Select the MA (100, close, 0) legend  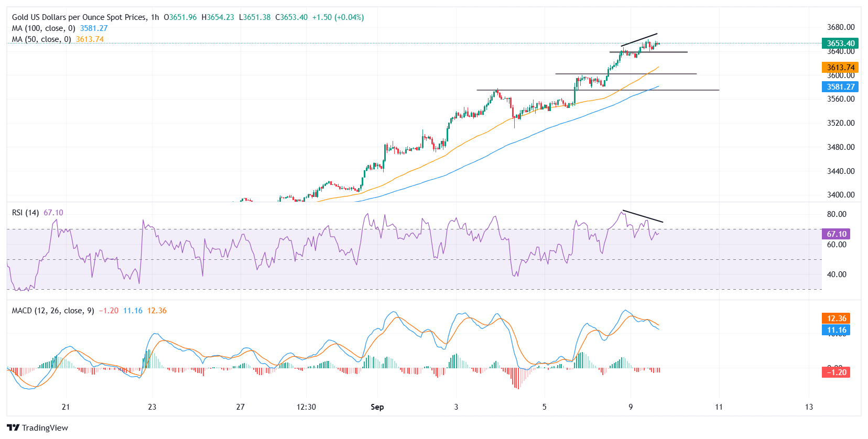click(x=44, y=28)
